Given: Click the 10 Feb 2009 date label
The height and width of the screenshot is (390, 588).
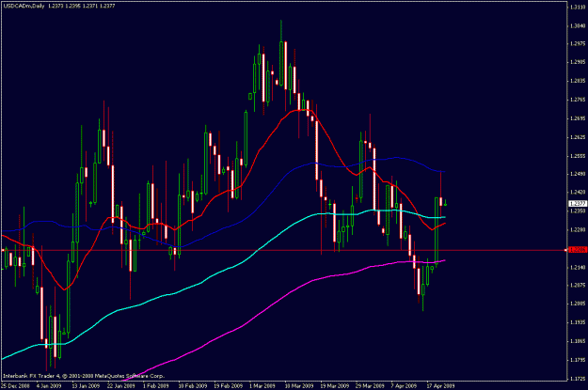Looking at the screenshot, I should (193, 386).
